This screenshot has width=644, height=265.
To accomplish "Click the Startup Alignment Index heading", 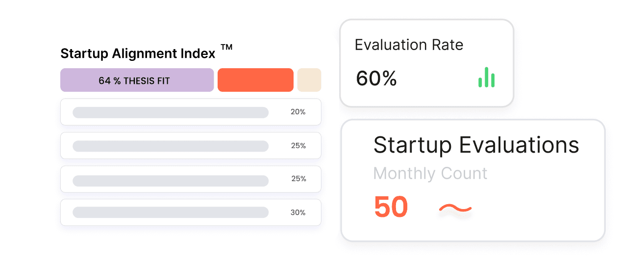I will [138, 54].
